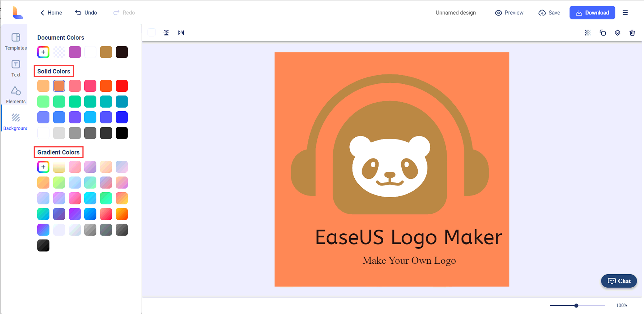
Task: Choose the periwinkle blue solid color
Action: click(x=43, y=117)
